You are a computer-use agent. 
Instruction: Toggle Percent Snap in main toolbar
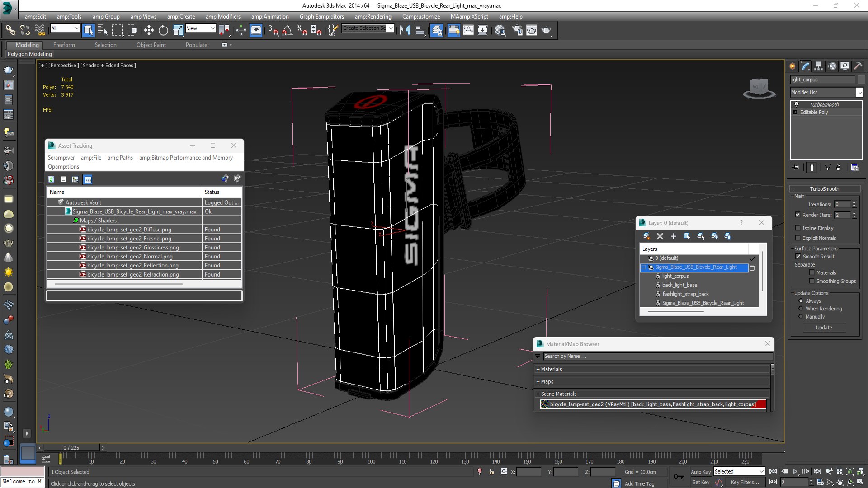pos(302,30)
